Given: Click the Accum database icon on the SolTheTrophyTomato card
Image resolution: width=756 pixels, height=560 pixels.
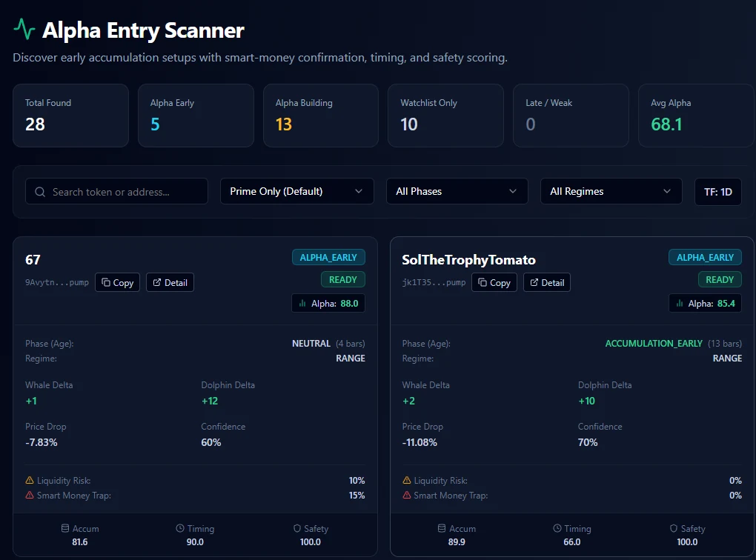Looking at the screenshot, I should pyautogui.click(x=442, y=529).
